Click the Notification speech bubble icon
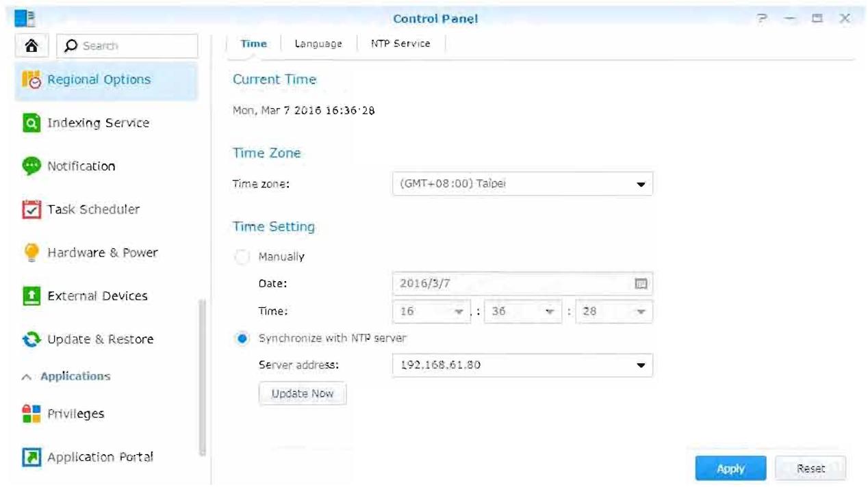The image size is (868, 487). (x=31, y=166)
